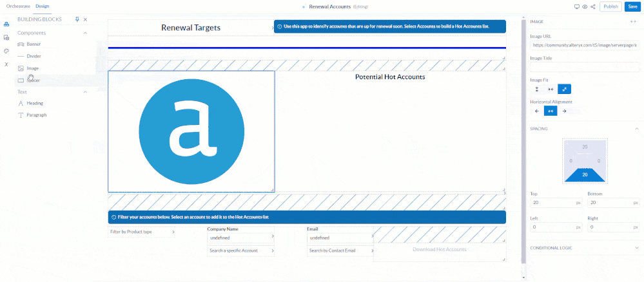This screenshot has height=282, width=644.
Task: Expand the Image properties panel width
Action: click(633, 22)
